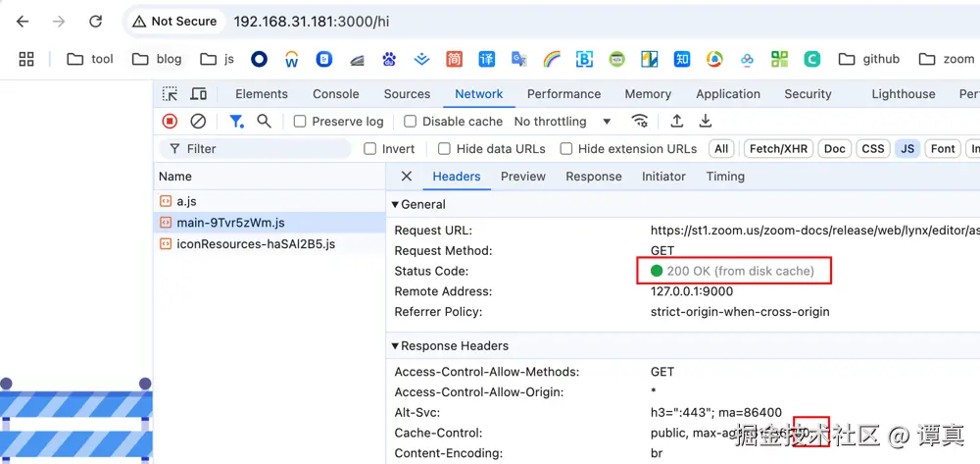Check Hide data URLs checkbox
This screenshot has width=980, height=464.
[444, 149]
